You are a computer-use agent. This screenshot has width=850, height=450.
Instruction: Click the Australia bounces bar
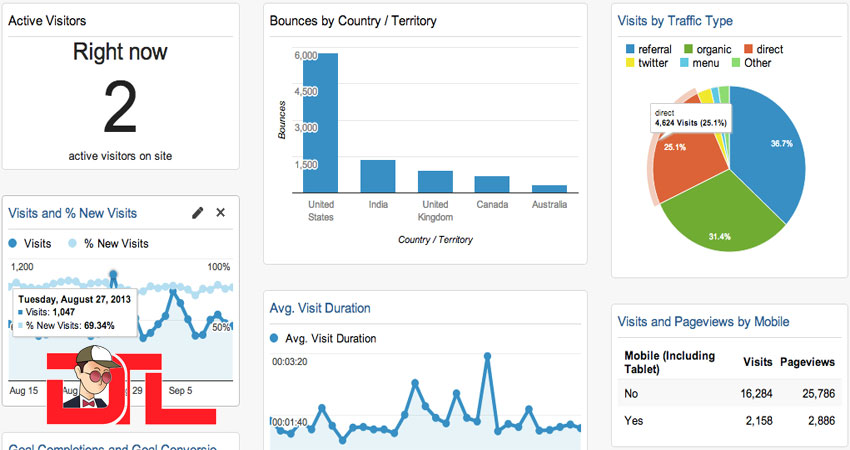click(549, 189)
